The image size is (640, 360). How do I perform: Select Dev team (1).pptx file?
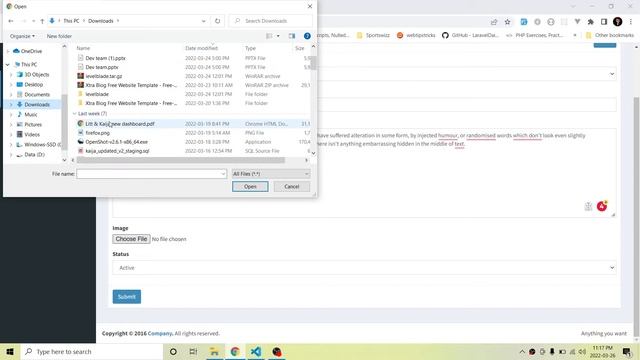pos(105,58)
